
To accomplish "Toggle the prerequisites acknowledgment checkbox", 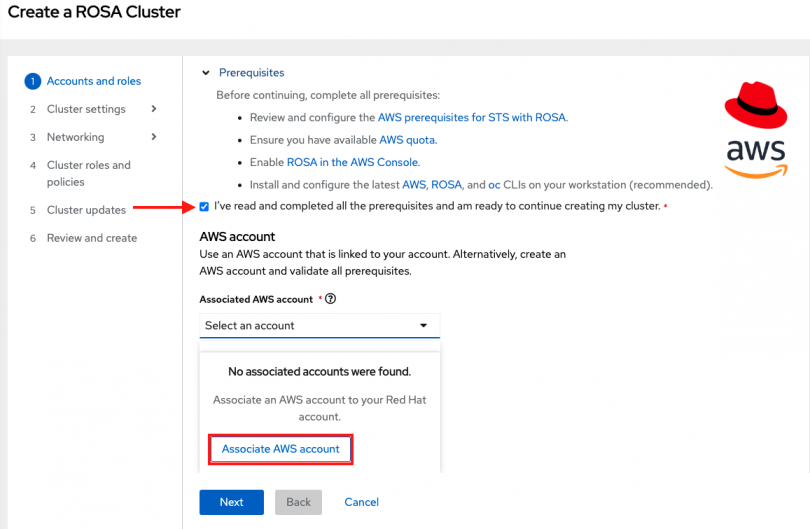I will click(x=205, y=207).
